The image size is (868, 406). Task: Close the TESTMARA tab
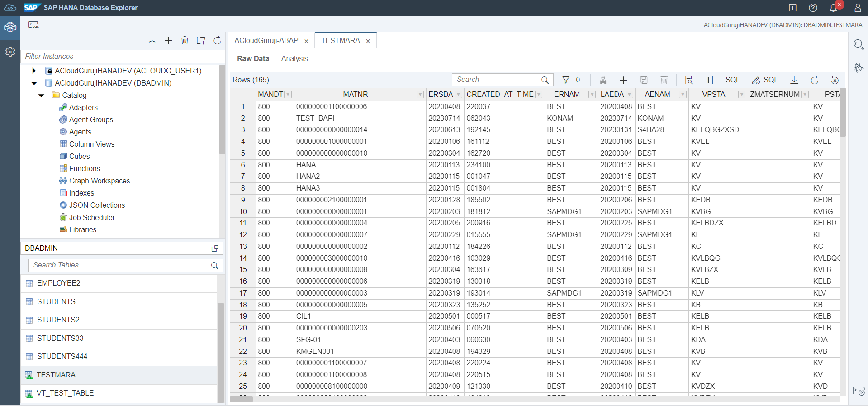coord(368,41)
